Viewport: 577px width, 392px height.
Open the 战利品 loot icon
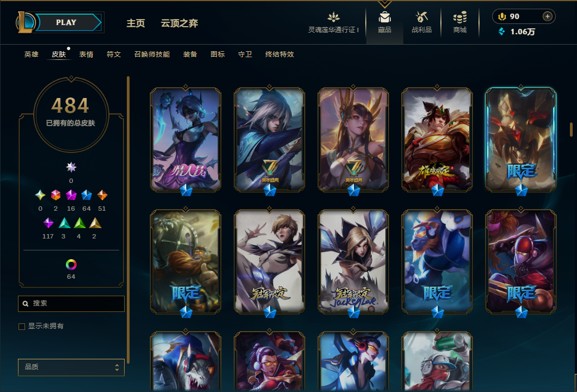422,17
